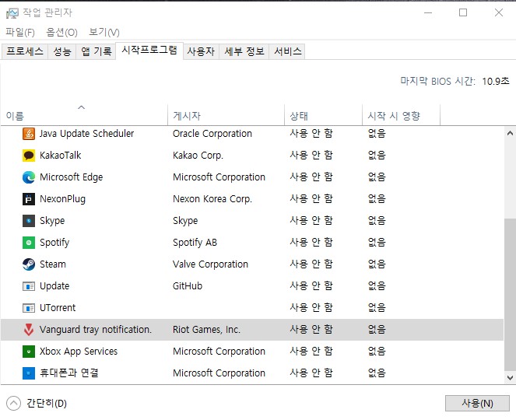This screenshot has height=420, width=516.
Task: Select the Microsoft Edge row name
Action: pyautogui.click(x=71, y=177)
